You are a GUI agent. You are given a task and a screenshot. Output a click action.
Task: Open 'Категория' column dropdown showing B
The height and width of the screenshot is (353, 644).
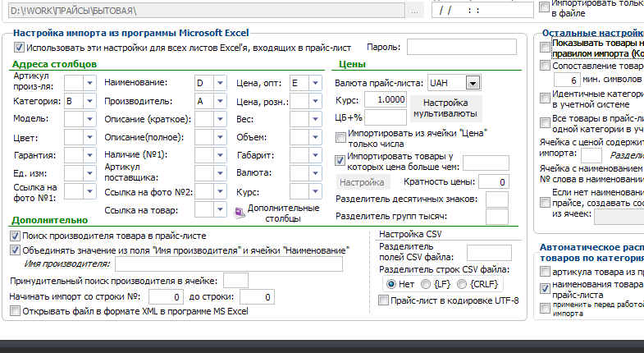[89, 101]
